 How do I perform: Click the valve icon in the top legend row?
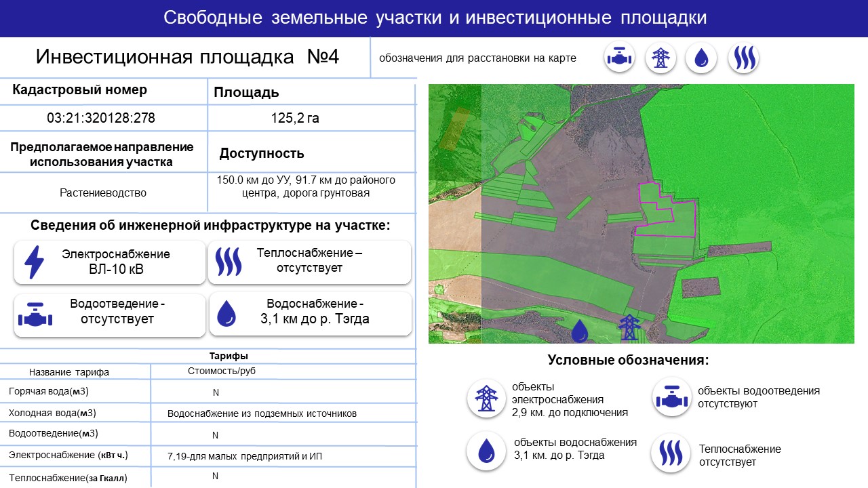click(619, 58)
